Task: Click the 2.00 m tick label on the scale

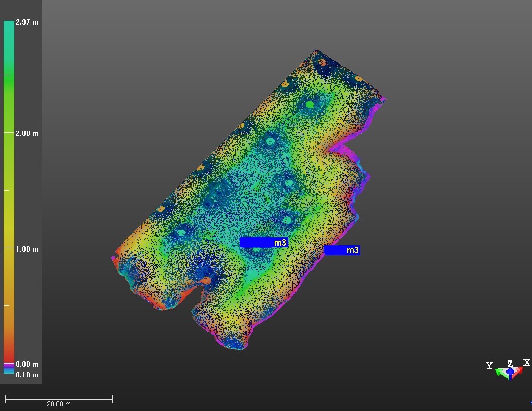Action: click(x=27, y=133)
